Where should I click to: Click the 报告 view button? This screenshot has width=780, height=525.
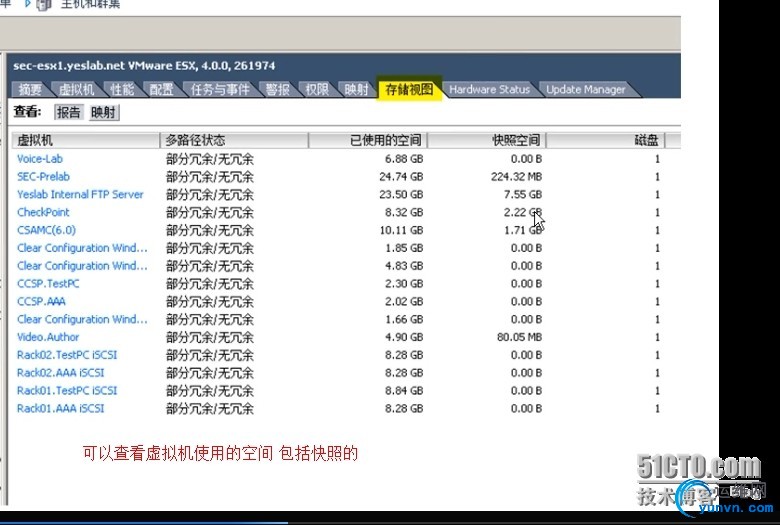point(68,112)
